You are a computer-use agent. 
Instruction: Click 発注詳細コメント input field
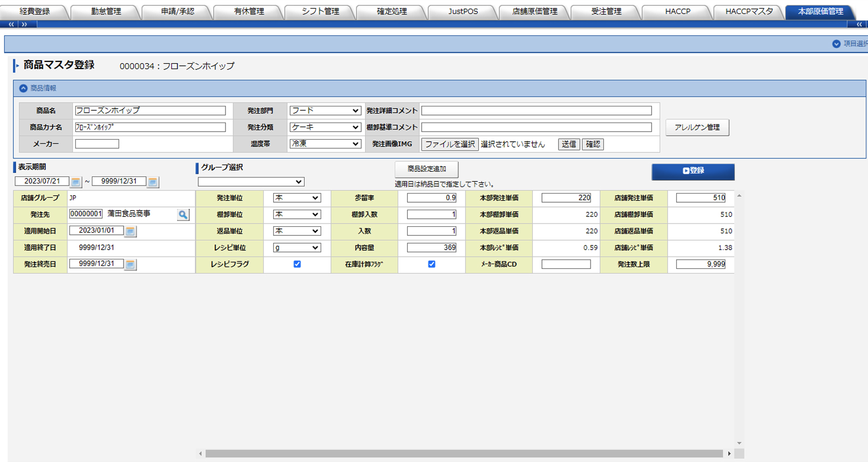(537, 111)
